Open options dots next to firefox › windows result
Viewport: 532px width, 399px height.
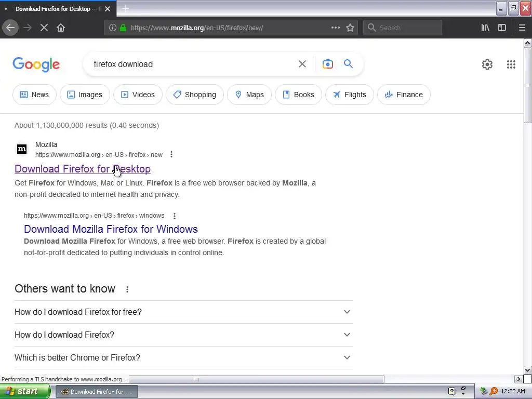coord(175,216)
